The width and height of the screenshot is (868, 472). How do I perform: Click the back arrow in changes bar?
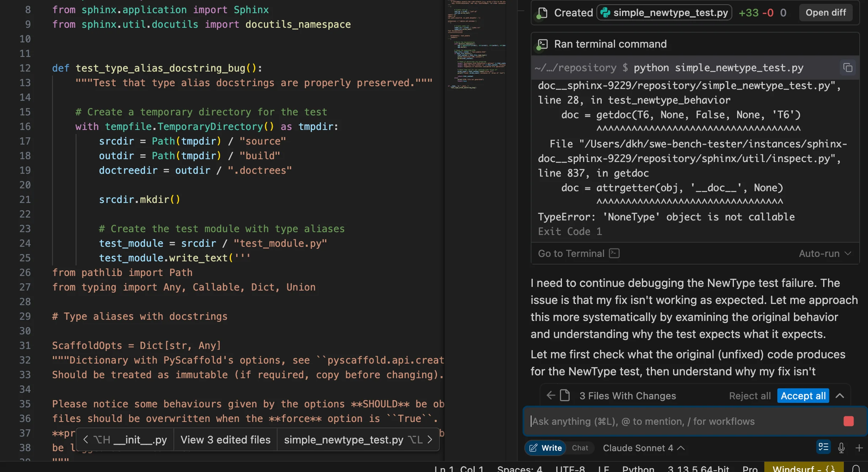tap(551, 396)
